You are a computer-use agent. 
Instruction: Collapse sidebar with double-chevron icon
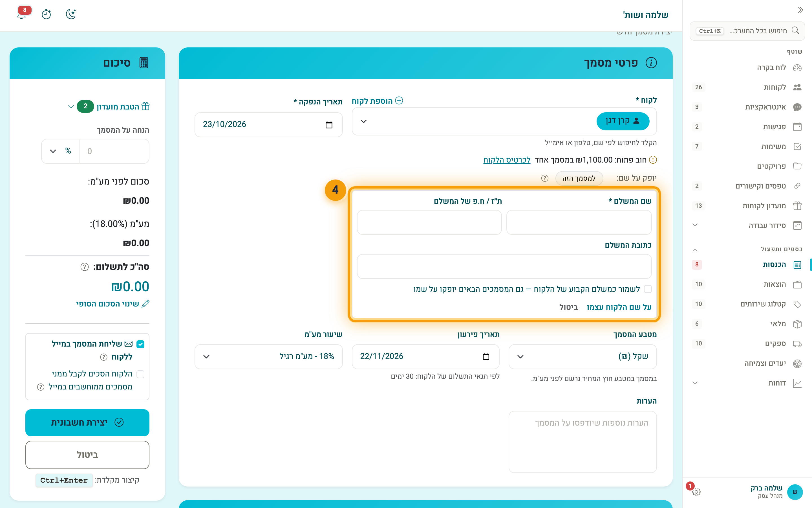tap(800, 10)
